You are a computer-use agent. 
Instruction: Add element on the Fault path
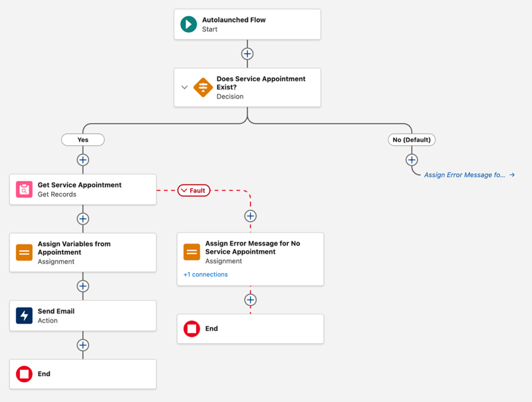(x=251, y=216)
